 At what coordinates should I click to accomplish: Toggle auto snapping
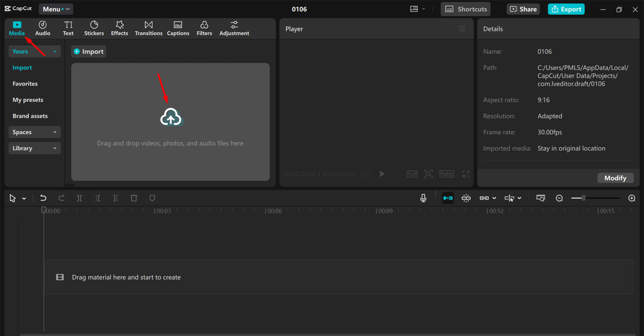(466, 198)
